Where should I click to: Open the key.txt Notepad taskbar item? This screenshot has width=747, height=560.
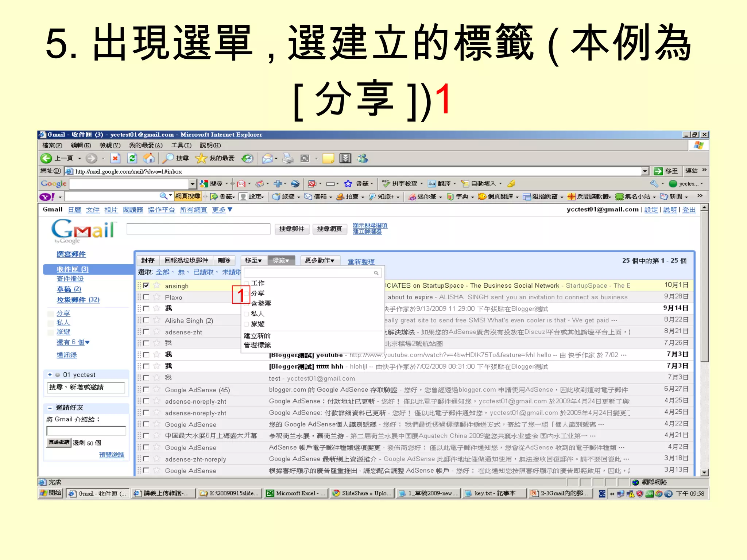pyautogui.click(x=494, y=493)
